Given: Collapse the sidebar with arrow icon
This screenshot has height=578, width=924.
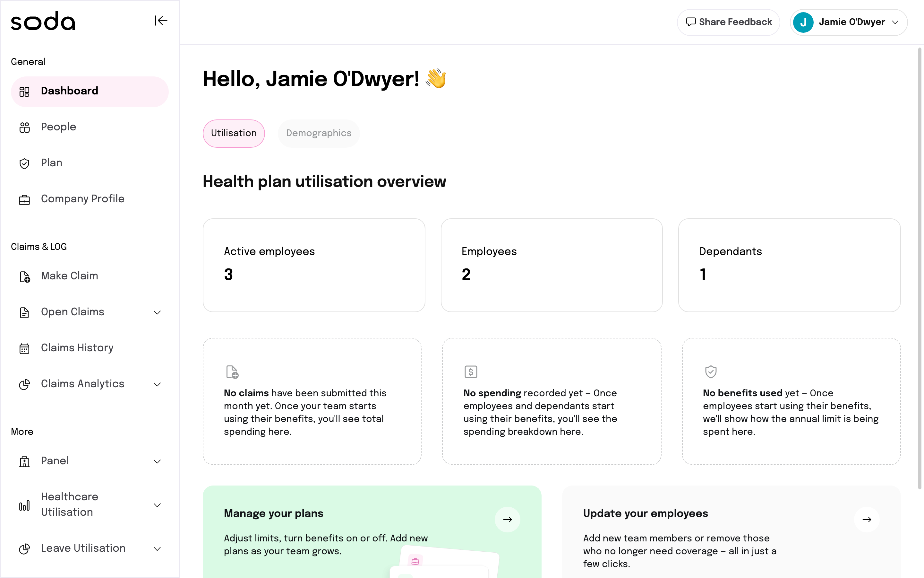Looking at the screenshot, I should click(x=161, y=21).
